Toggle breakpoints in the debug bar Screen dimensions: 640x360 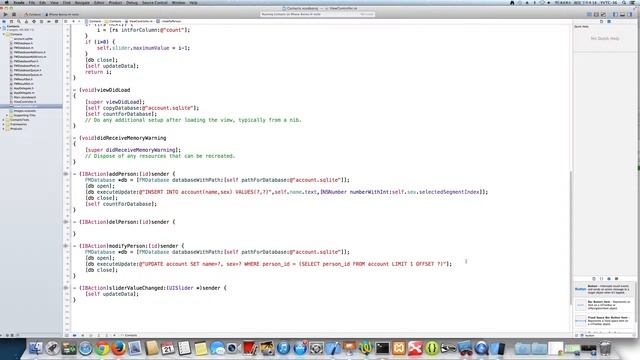(75, 335)
